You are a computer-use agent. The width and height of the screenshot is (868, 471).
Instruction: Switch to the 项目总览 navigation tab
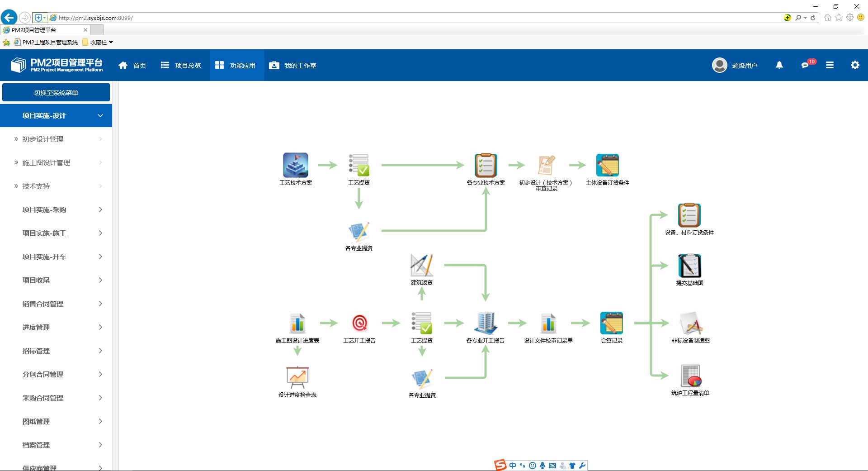pyautogui.click(x=181, y=66)
